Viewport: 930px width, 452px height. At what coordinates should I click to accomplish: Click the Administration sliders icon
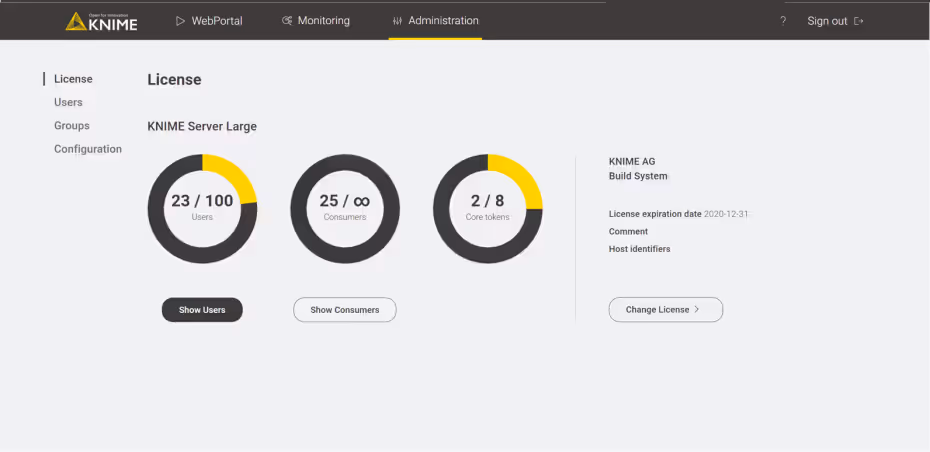397,21
